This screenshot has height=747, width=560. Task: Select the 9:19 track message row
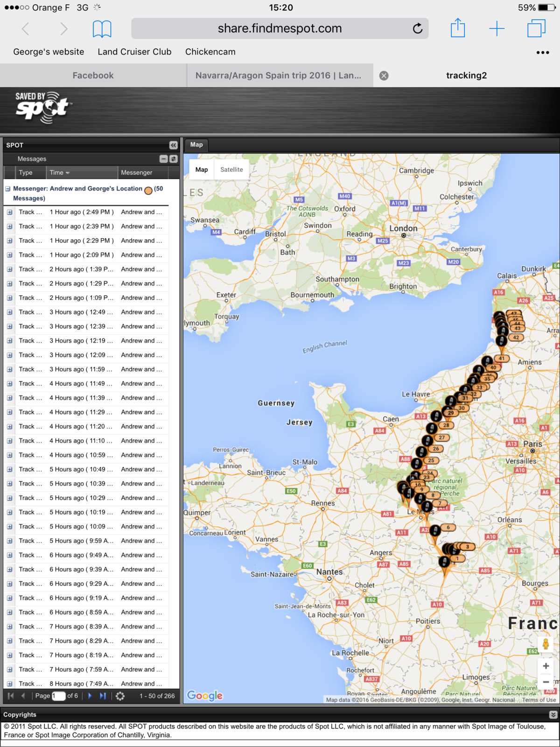click(x=86, y=598)
